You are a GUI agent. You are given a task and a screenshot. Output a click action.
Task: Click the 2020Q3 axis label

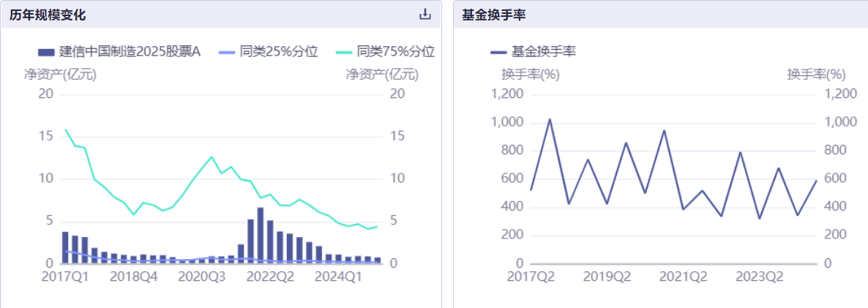[x=201, y=277]
